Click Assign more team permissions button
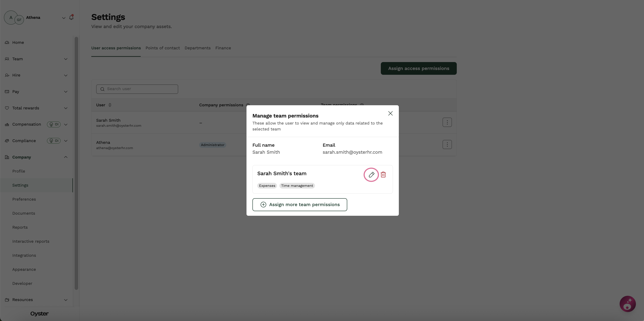Image resolution: width=644 pixels, height=321 pixels. point(299,205)
